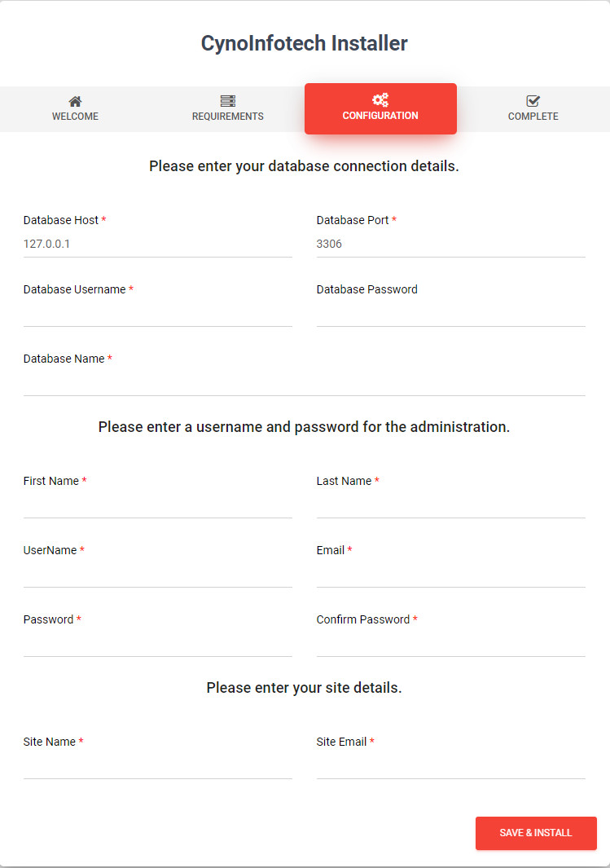Select the Database Username input

[158, 313]
